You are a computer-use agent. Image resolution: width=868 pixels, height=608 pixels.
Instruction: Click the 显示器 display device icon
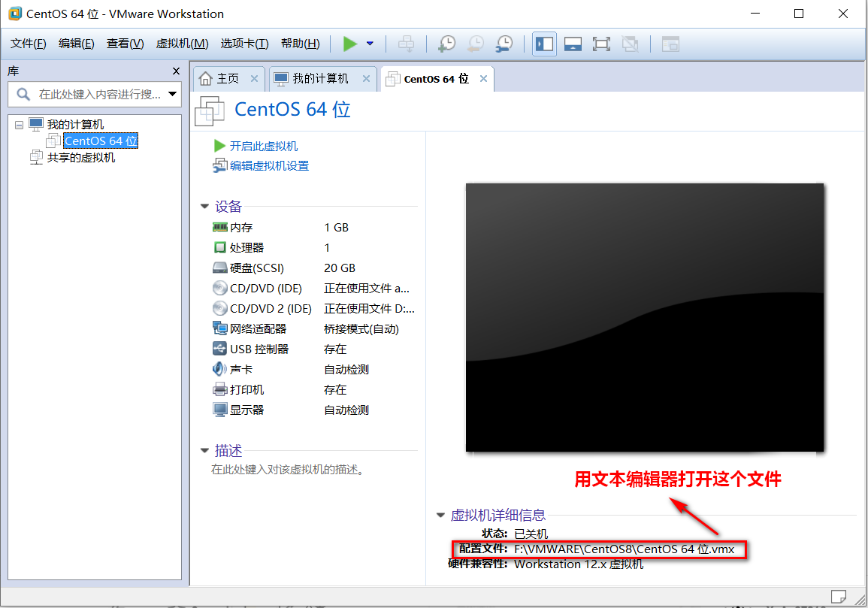(x=219, y=410)
